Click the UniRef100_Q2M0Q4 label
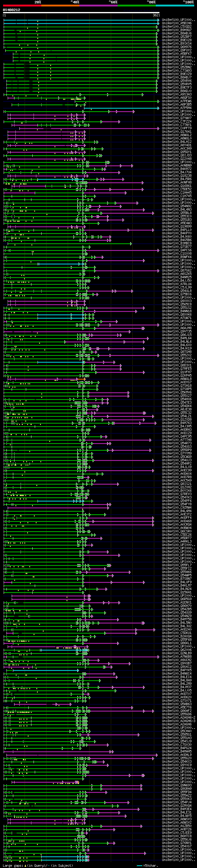 click(177, 805)
